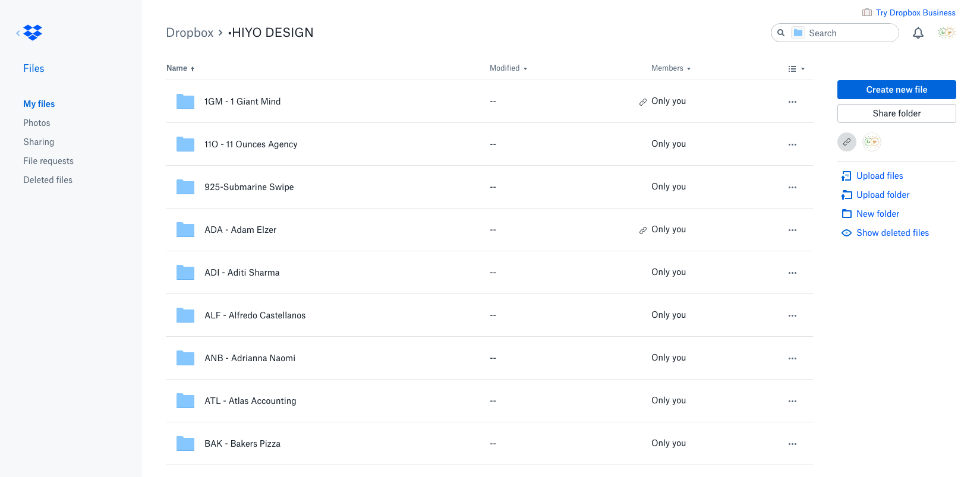Viewport: 980px width, 477px height.
Task: Open Sharing in sidebar
Action: (x=39, y=142)
